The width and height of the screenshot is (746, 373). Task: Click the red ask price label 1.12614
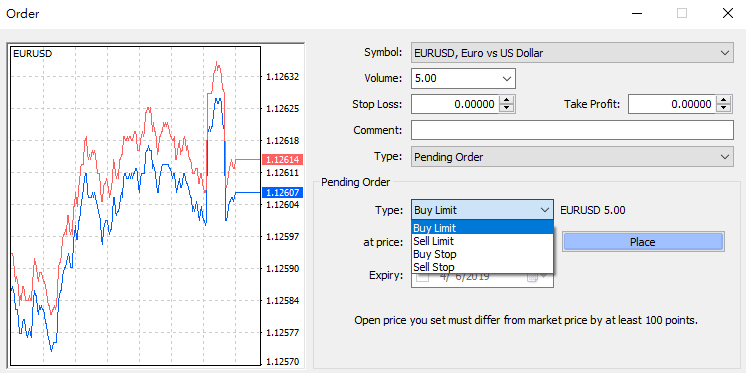pyautogui.click(x=283, y=159)
